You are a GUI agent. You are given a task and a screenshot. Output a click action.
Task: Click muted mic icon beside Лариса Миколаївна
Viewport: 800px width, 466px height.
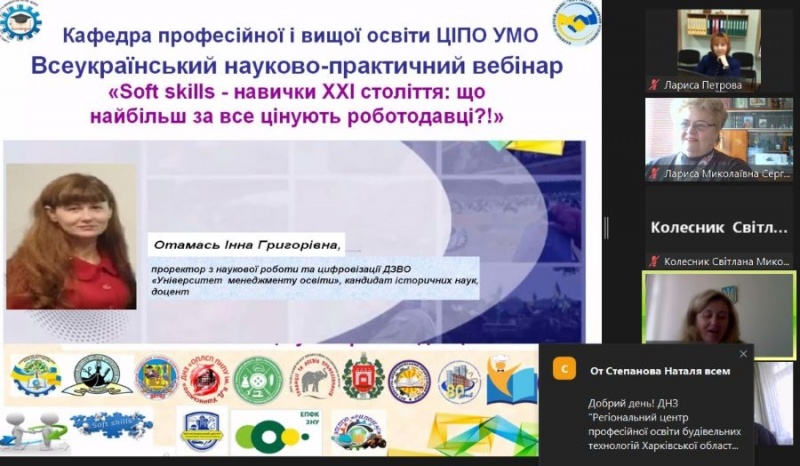point(655,173)
